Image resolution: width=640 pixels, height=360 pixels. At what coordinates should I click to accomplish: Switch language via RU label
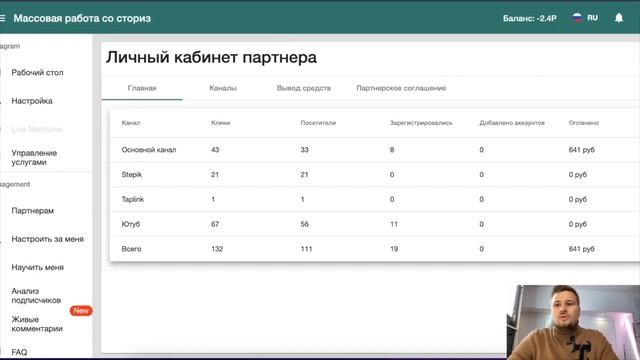tap(592, 18)
